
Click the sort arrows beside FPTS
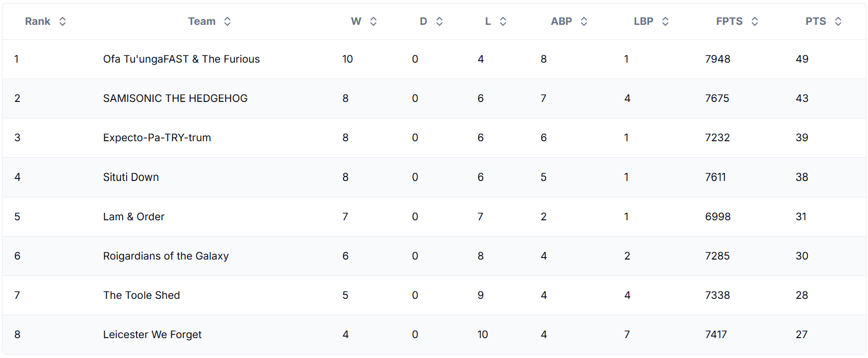coord(755,21)
